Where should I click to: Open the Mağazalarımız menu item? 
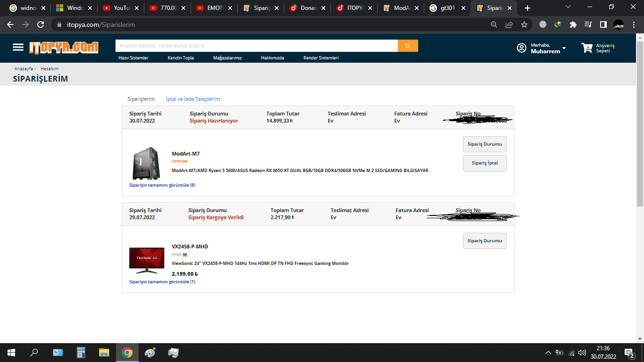(x=227, y=58)
